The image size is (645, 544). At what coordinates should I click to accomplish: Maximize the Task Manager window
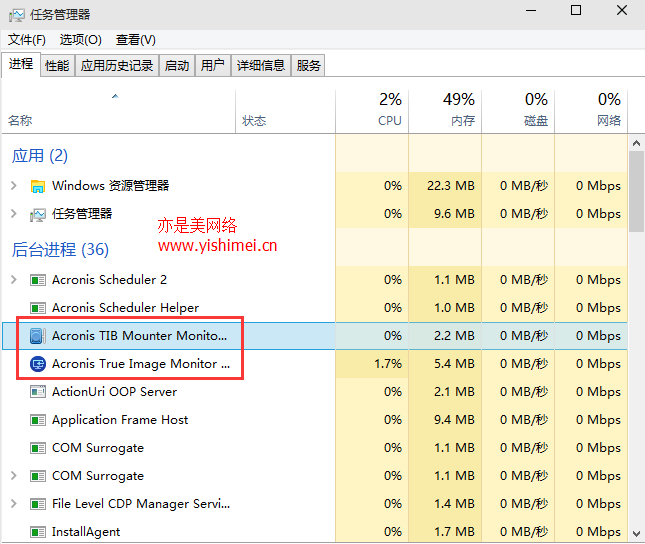pos(576,11)
